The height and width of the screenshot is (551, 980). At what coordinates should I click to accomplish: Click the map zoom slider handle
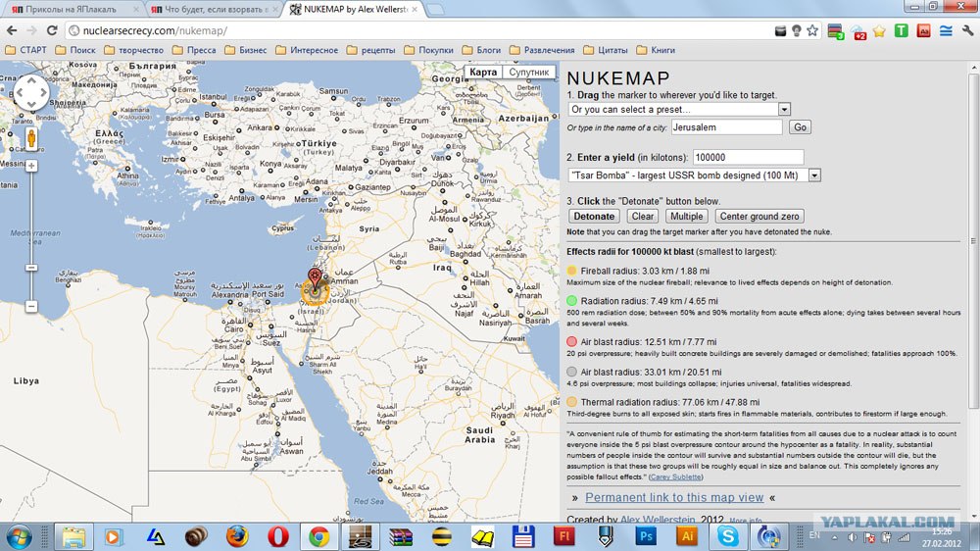[31, 268]
